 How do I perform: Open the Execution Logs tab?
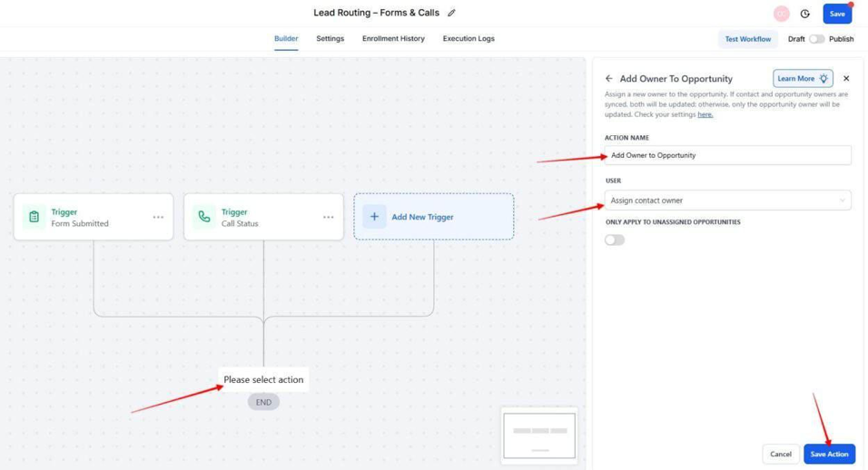(469, 39)
